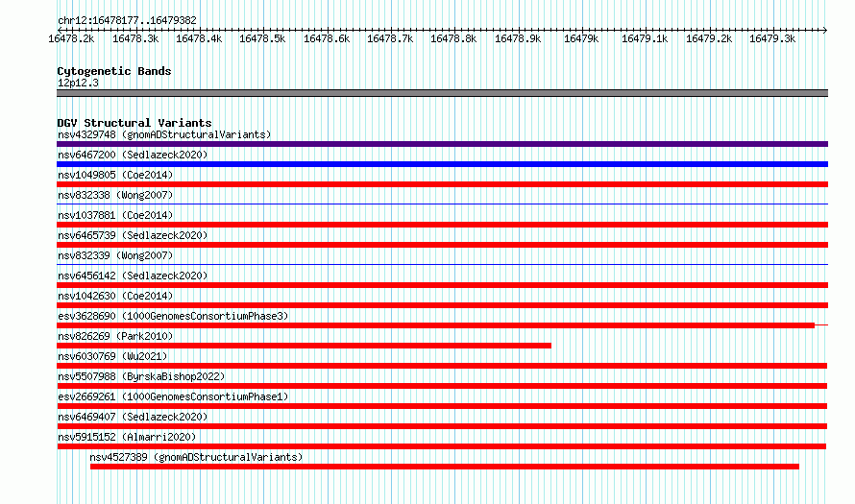Click the dark purple nsv4329748 variant bar

[x=442, y=144]
